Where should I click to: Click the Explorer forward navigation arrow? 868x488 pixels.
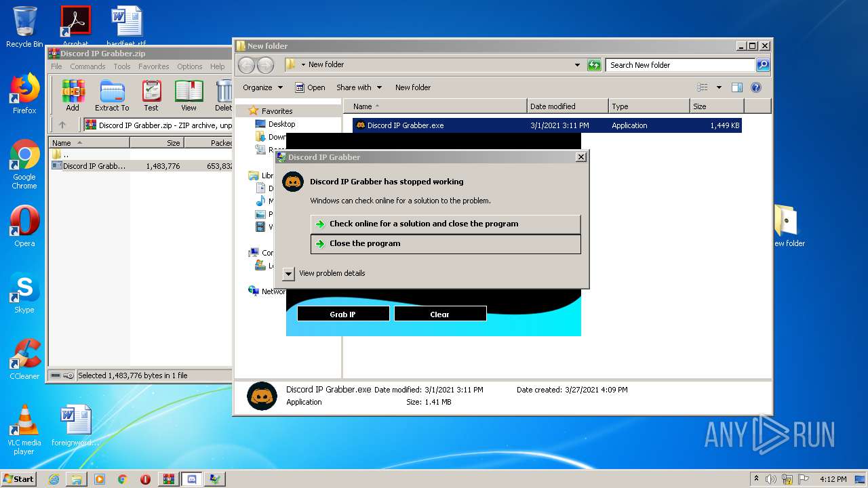265,65
